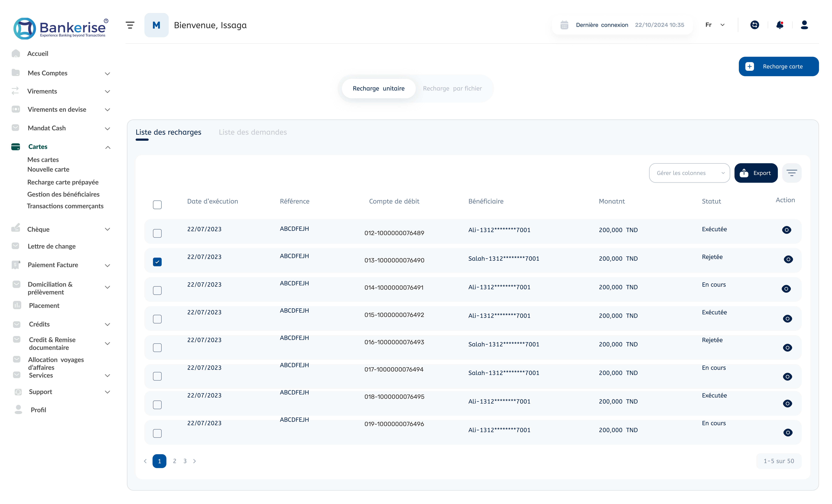Check the row 014-1000000076491 checkbox
The height and width of the screenshot is (504, 832).
click(157, 290)
